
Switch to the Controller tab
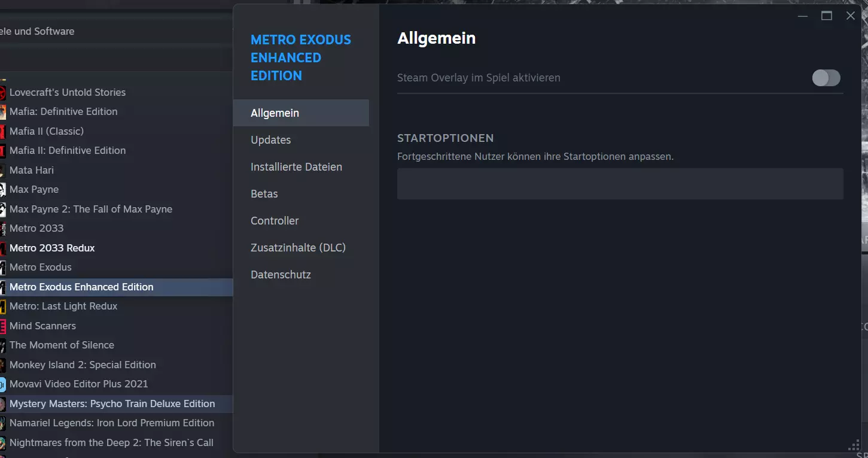[301, 221]
